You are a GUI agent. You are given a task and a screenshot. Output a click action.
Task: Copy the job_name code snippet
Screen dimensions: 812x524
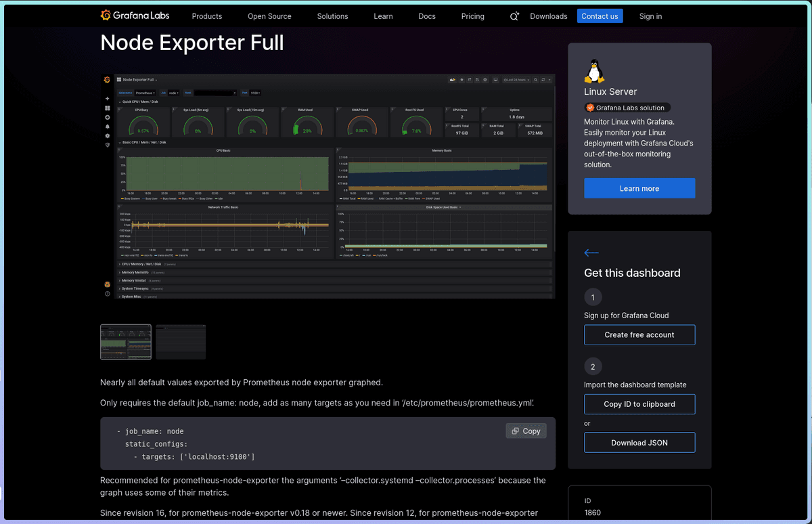(x=526, y=431)
